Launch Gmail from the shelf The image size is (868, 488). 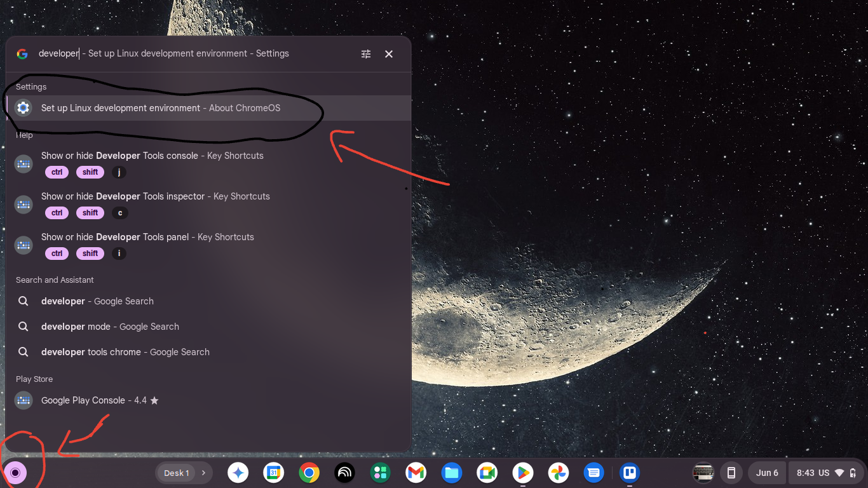tap(416, 473)
